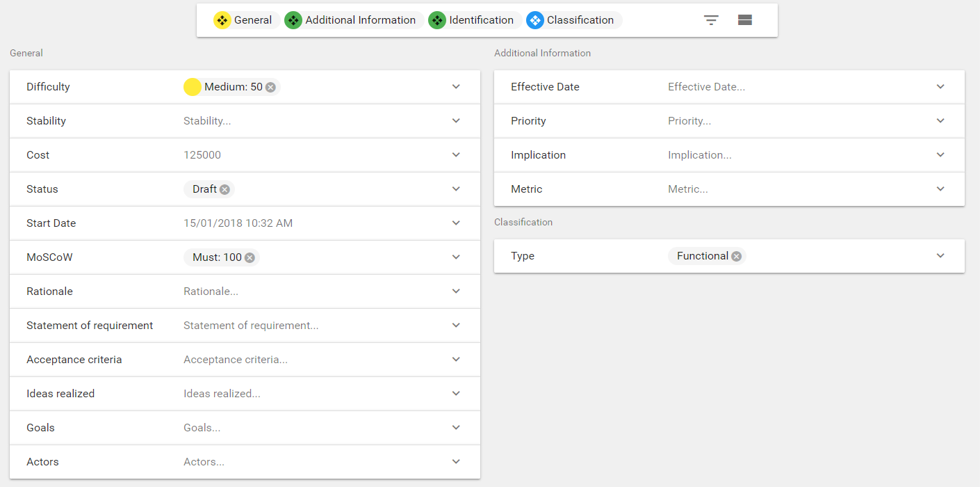Click the view layout icon
Screen dimensions: 980x487
tap(745, 20)
